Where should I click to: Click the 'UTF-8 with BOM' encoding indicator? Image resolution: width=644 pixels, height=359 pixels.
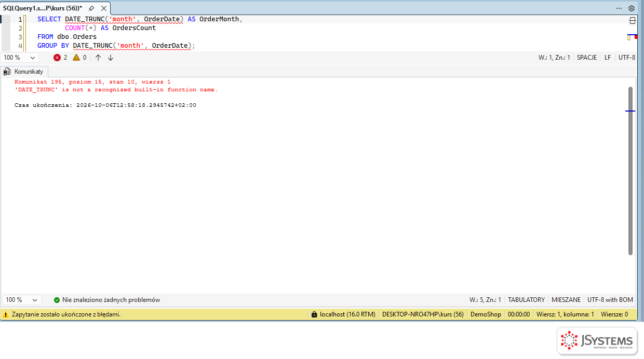click(610, 300)
